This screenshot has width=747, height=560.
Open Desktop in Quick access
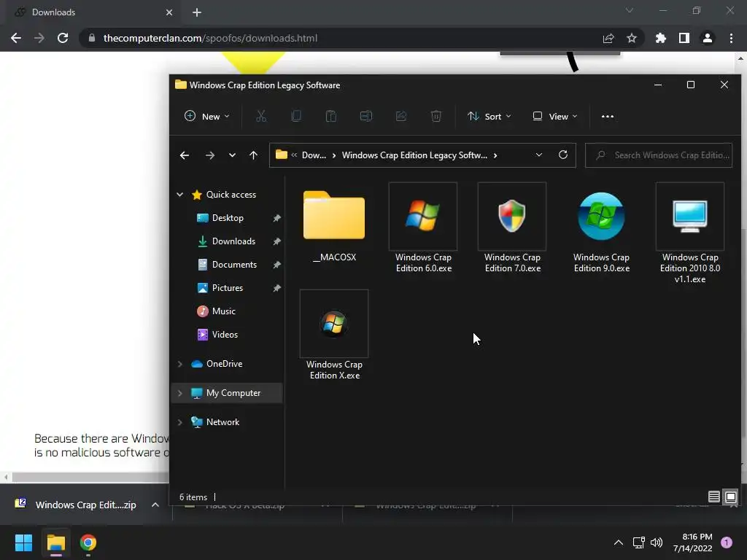pyautogui.click(x=228, y=217)
